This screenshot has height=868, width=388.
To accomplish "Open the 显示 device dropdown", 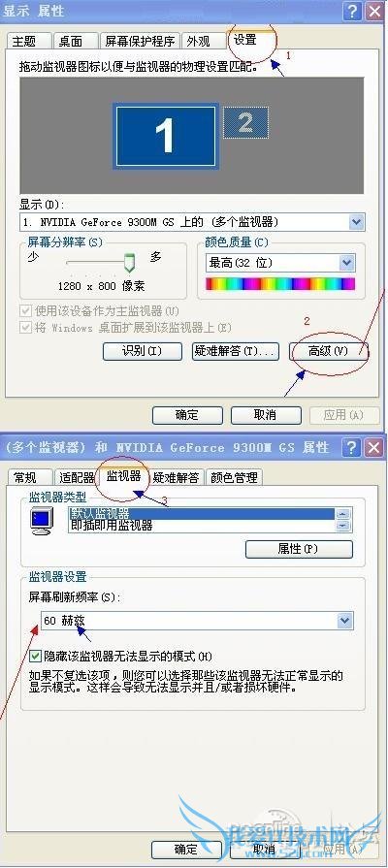I will click(x=192, y=222).
